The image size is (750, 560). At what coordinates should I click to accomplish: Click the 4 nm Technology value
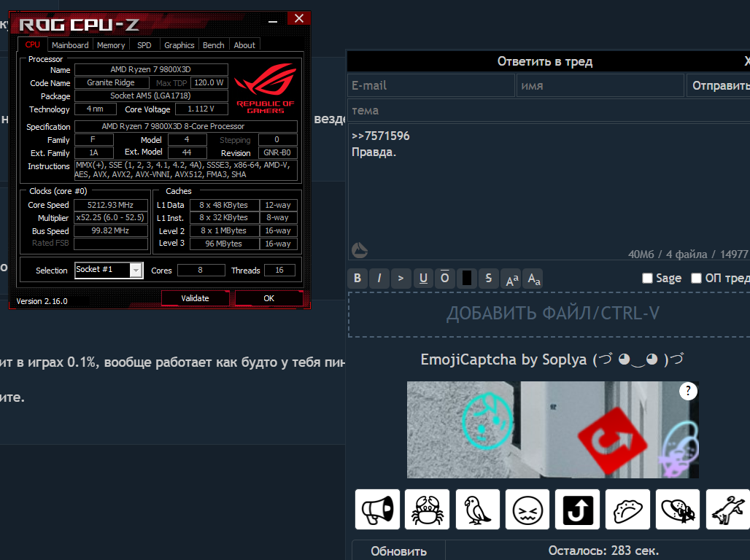pyautogui.click(x=95, y=109)
